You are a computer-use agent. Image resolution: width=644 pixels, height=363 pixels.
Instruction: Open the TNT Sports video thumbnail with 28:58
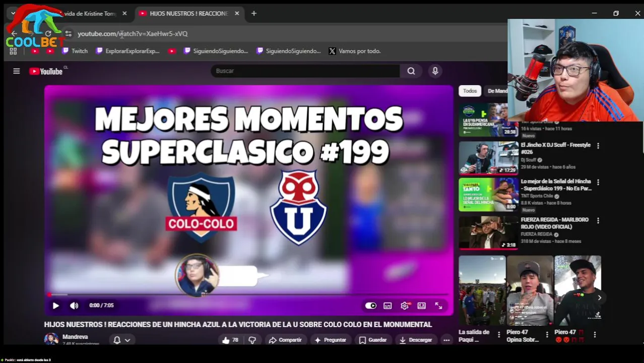pos(488,120)
